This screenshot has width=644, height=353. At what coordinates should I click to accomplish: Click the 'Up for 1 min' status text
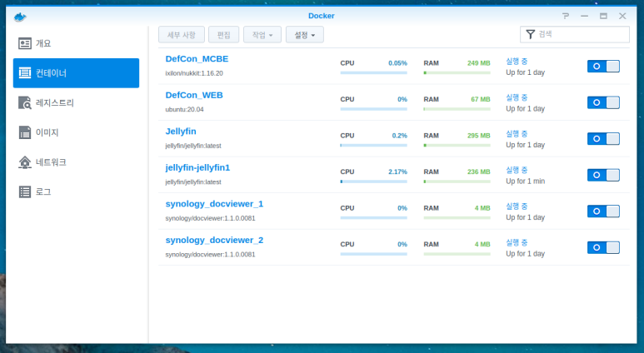pos(526,181)
